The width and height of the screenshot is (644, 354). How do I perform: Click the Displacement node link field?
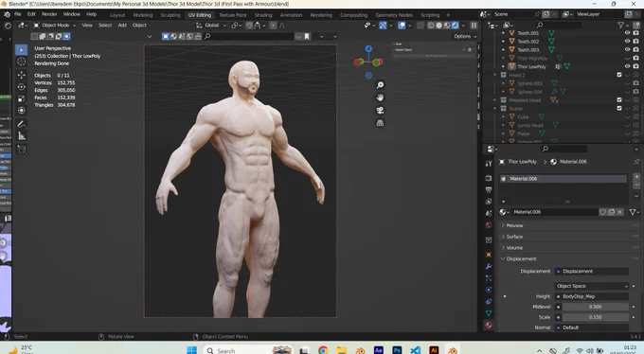click(x=592, y=271)
